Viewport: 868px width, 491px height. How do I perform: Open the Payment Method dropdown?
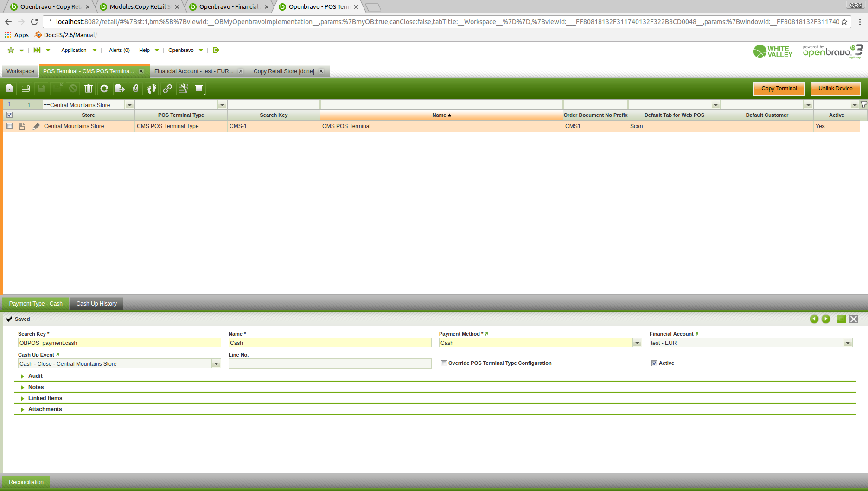pos(637,343)
